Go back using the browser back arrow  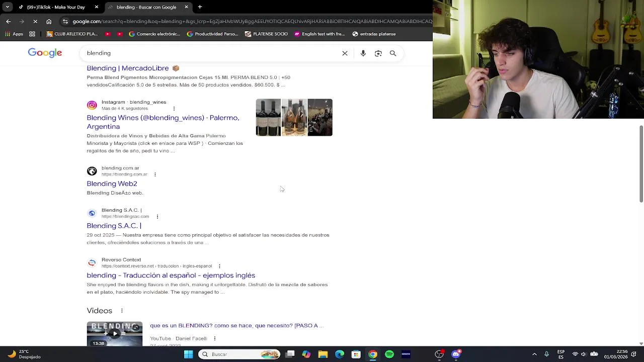(x=8, y=21)
